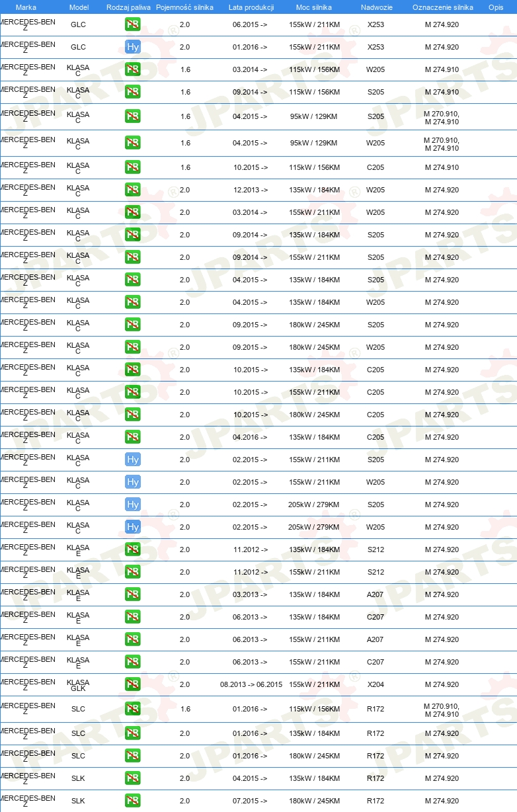This screenshot has width=517, height=812.
Task: Click the body code 'X204'
Action: click(x=376, y=685)
